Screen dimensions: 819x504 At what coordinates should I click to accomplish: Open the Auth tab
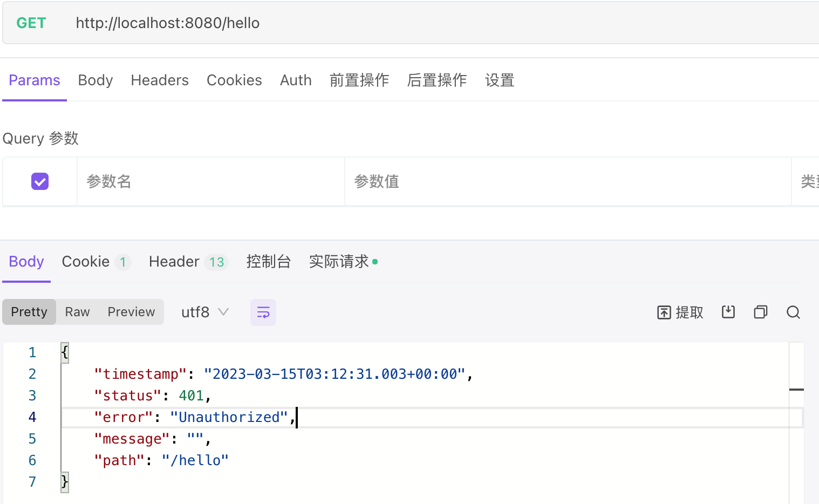[296, 80]
